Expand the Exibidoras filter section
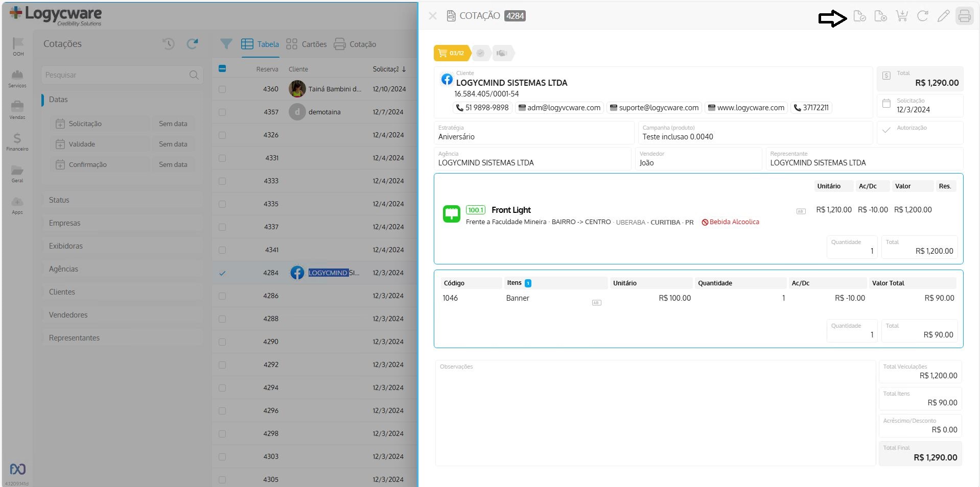Image resolution: width=980 pixels, height=487 pixels. (x=123, y=246)
